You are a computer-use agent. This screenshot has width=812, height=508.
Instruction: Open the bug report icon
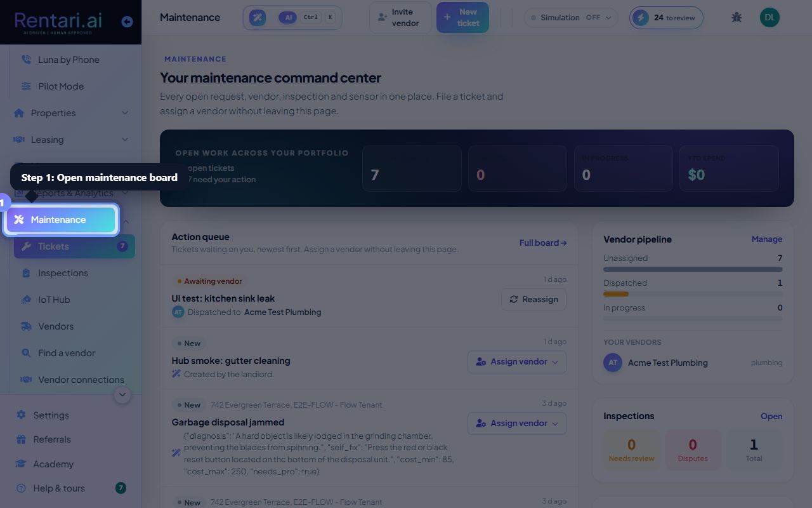point(737,17)
